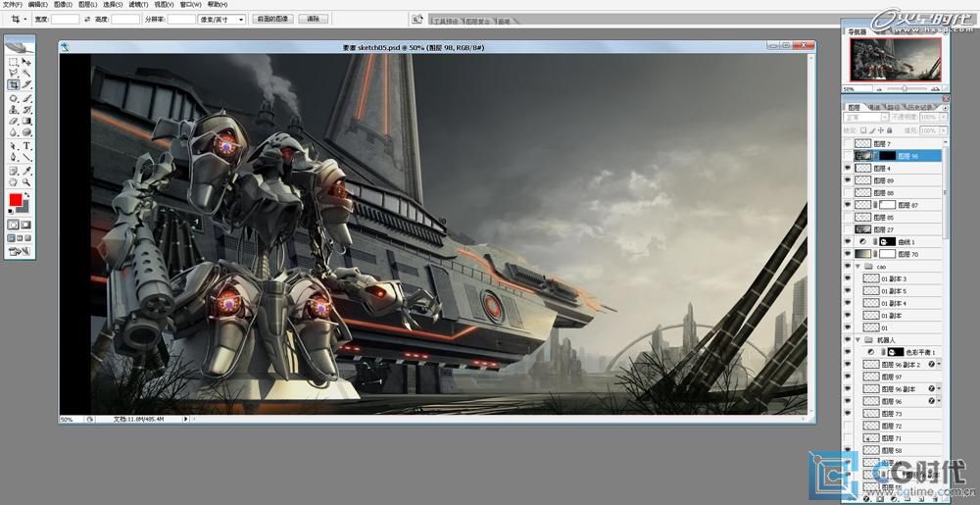The height and width of the screenshot is (505, 980).
Task: Select the History Brush tool
Action: [26, 110]
